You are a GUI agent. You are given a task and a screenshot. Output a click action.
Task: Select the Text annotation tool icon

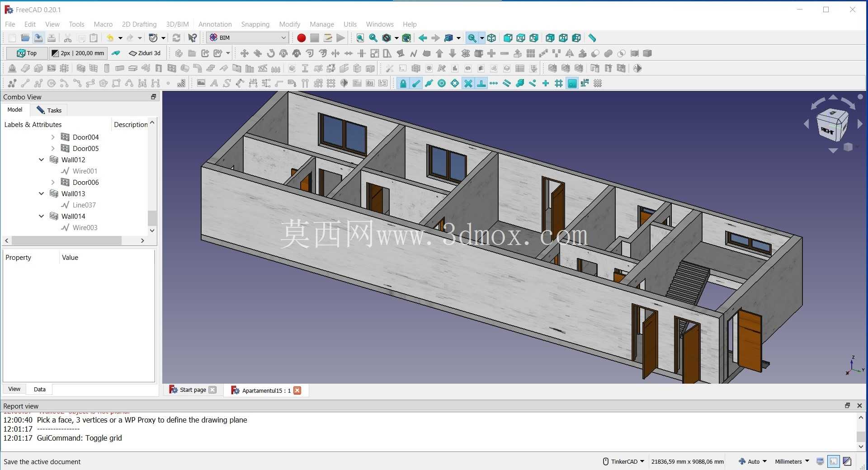(214, 83)
